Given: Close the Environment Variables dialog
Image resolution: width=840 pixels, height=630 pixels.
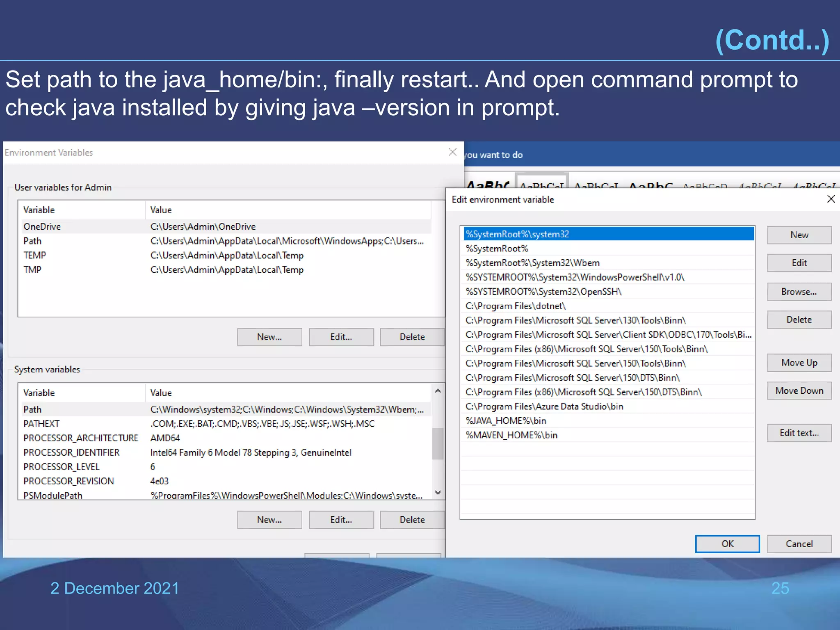Looking at the screenshot, I should (x=452, y=152).
